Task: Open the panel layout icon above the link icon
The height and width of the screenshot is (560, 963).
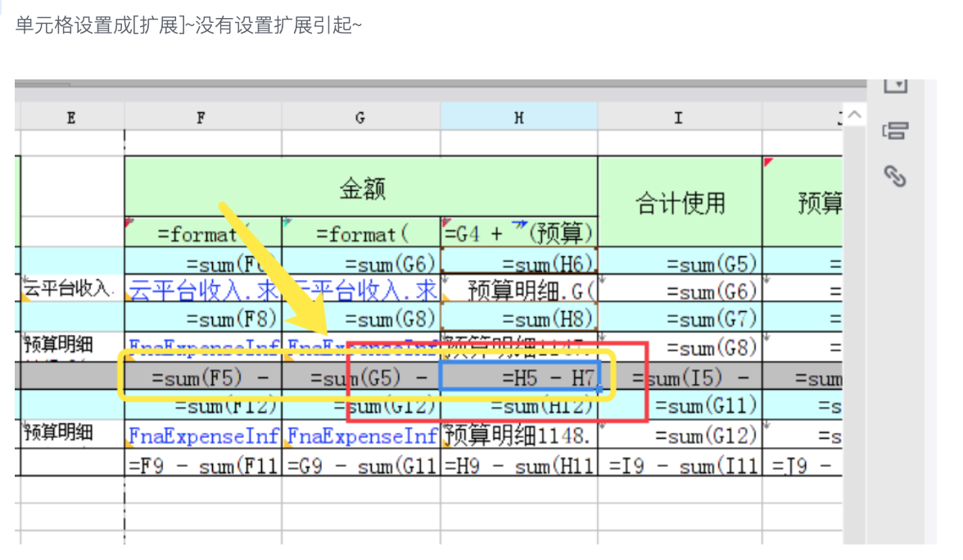Action: tap(895, 131)
